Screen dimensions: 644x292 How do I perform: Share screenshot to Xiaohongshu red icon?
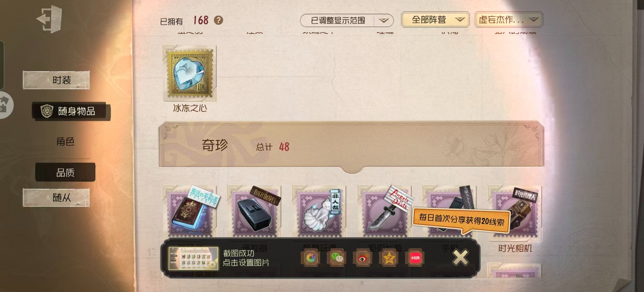coord(415,258)
